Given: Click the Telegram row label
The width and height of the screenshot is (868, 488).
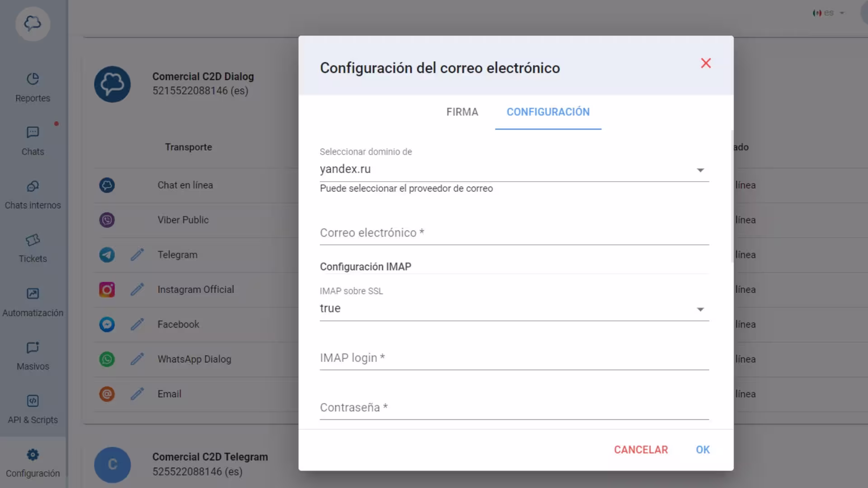Looking at the screenshot, I should point(177,255).
